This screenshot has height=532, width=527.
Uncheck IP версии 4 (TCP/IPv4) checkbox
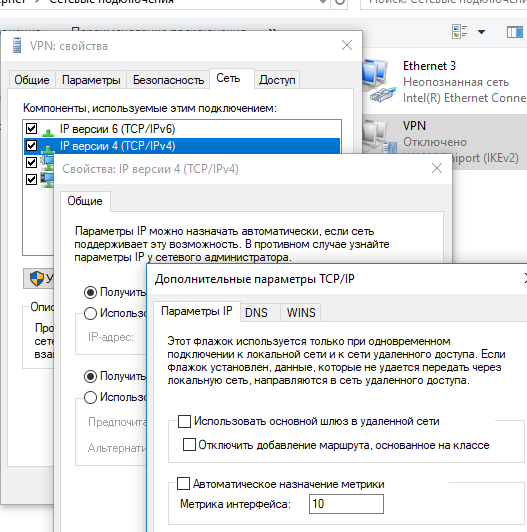point(31,146)
